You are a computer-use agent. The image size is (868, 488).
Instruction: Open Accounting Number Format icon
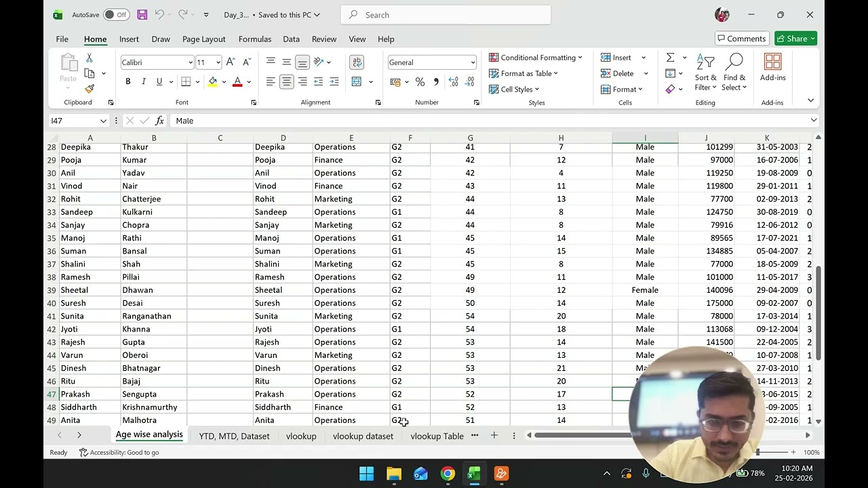tap(396, 82)
